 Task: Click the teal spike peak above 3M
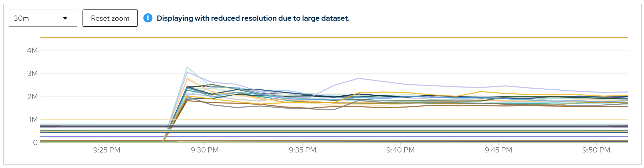coord(187,67)
